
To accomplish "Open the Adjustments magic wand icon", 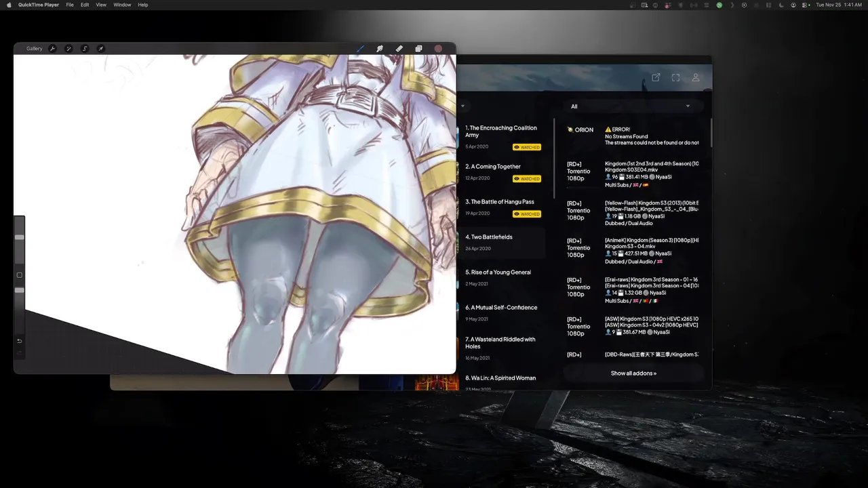I will [68, 49].
